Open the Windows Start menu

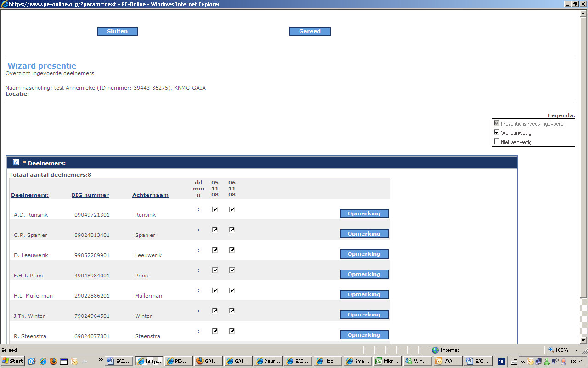(x=13, y=361)
